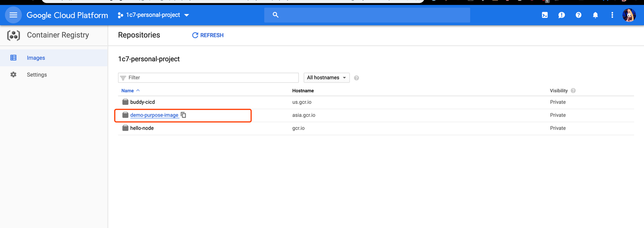Image resolution: width=644 pixels, height=228 pixels.
Task: Open the help question mark icon
Action: pos(578,15)
